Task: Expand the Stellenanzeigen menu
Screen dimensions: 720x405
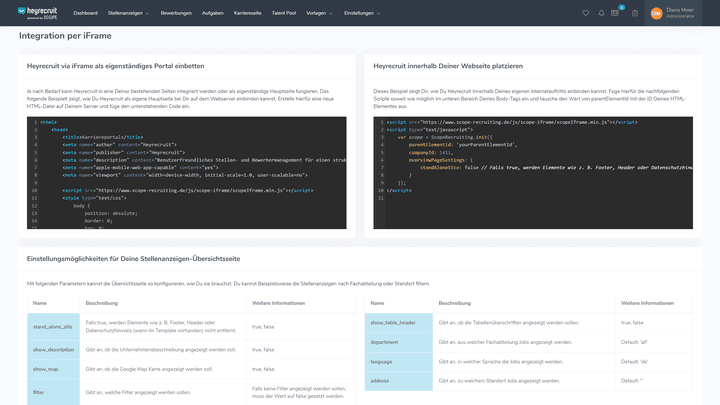Action: pos(128,13)
